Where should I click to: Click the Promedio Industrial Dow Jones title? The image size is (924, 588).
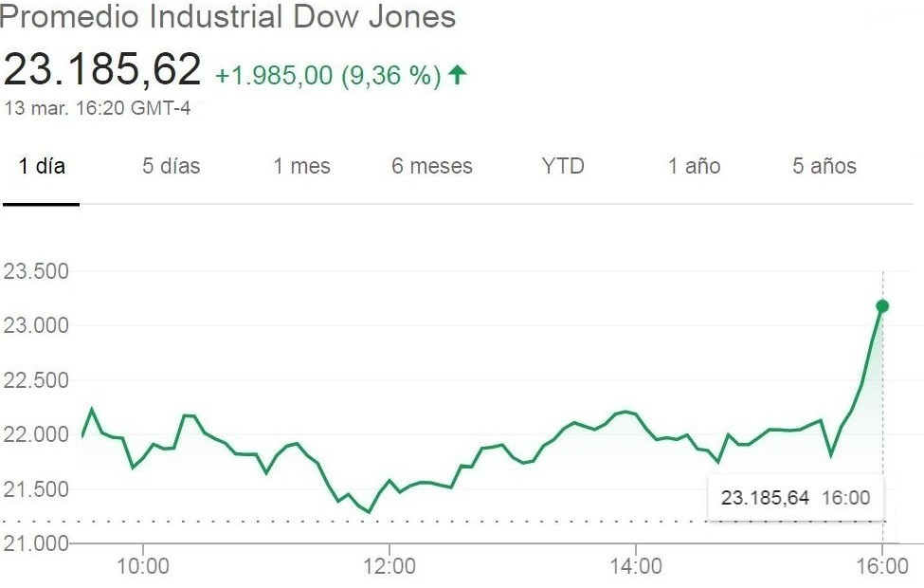point(228,17)
